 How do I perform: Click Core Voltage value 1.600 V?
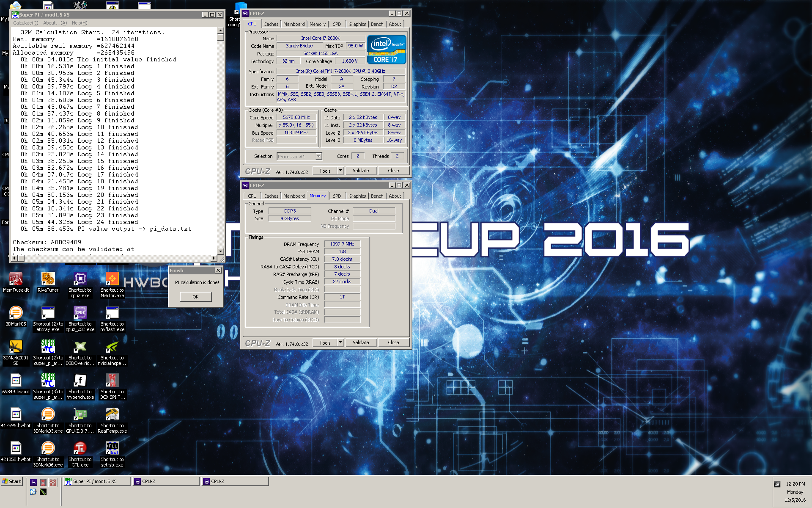tap(350, 61)
